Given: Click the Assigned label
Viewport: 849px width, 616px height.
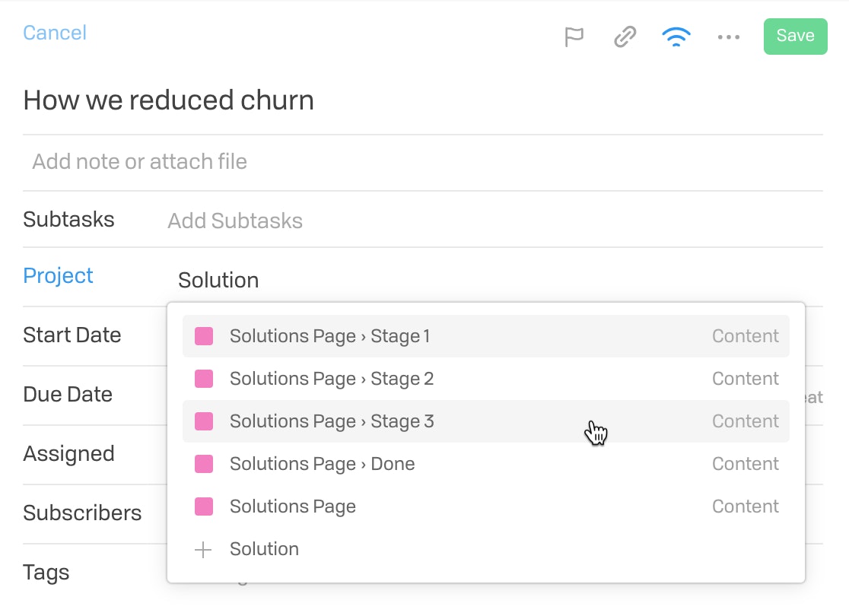Looking at the screenshot, I should [x=68, y=453].
